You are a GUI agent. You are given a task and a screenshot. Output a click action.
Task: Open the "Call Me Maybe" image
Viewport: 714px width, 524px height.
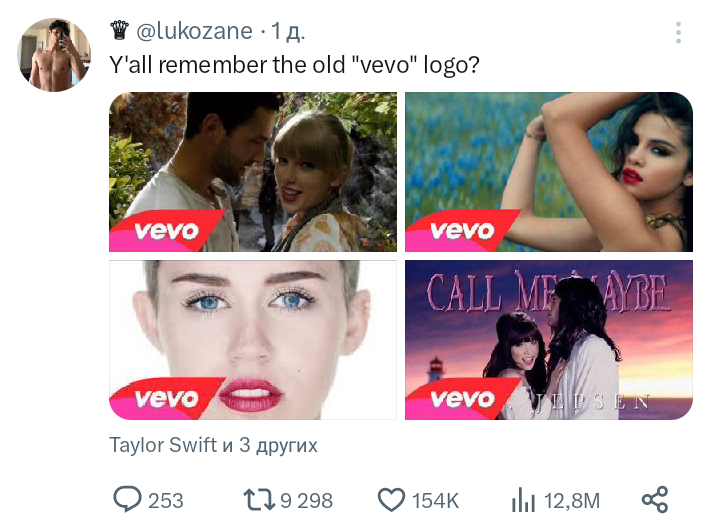click(x=548, y=340)
